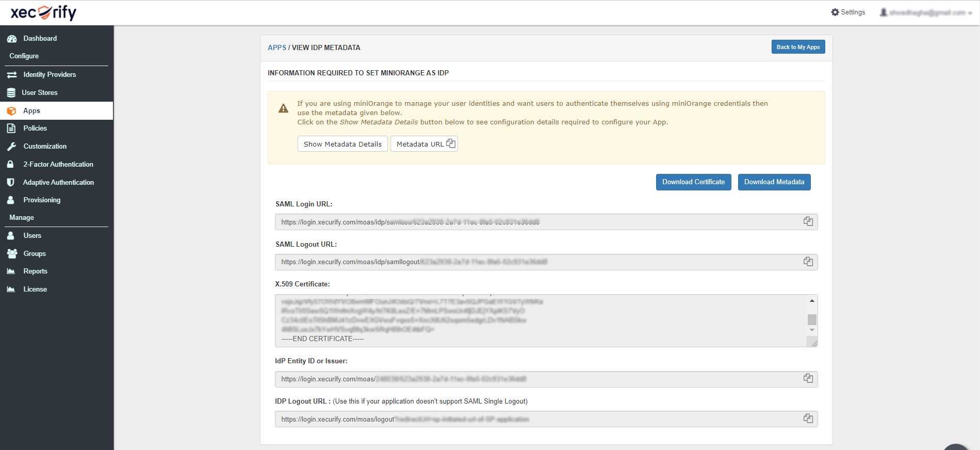Click the Groups menu label
The width and height of the screenshot is (980, 450).
pyautogui.click(x=35, y=254)
